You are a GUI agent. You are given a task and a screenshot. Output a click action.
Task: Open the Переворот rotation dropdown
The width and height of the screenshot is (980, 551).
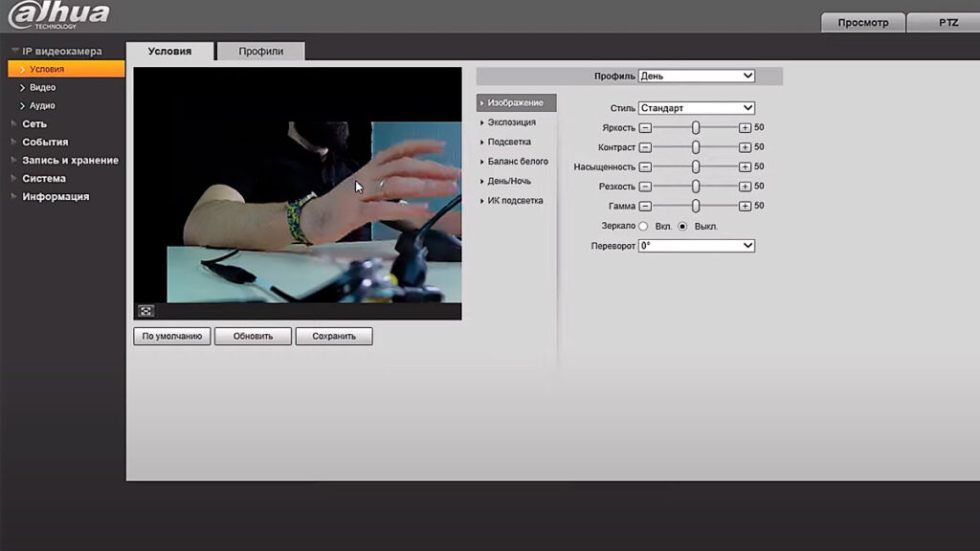[x=697, y=246]
